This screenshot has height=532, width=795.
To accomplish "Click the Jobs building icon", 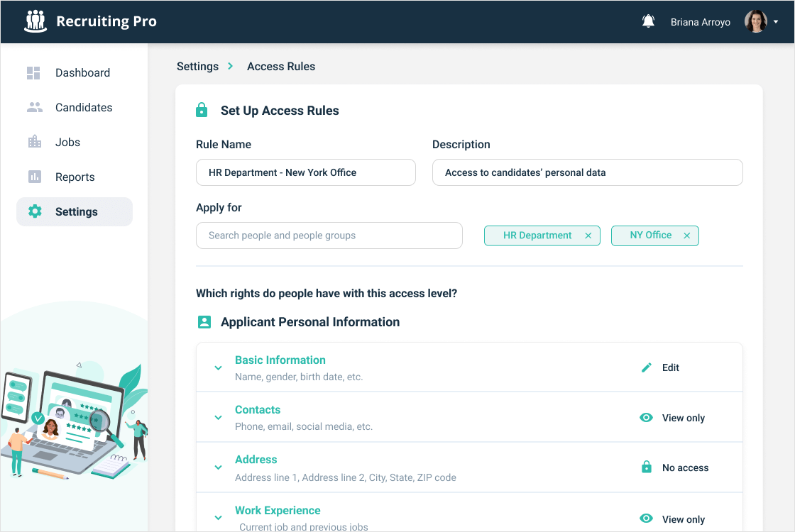I will (x=34, y=143).
